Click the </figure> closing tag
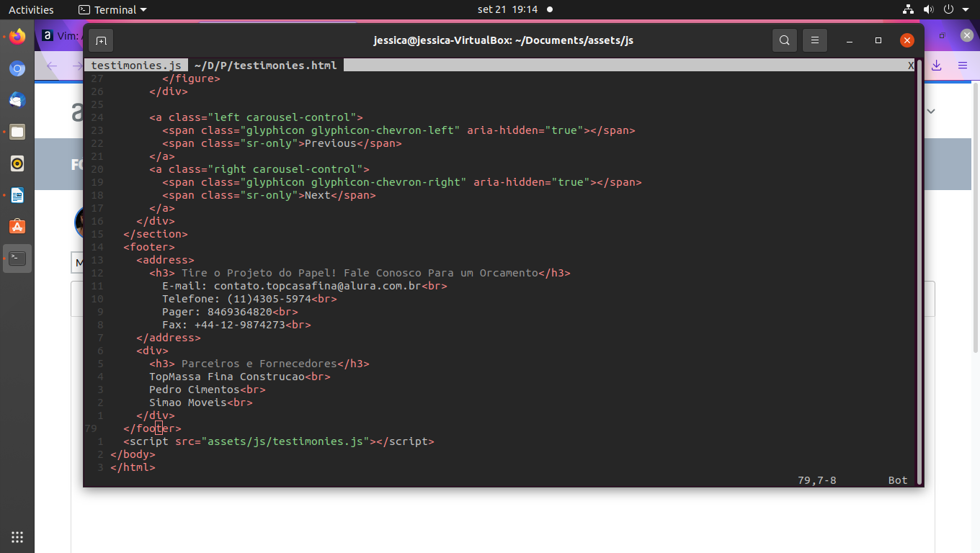Viewport: 980px width, 553px height. [191, 78]
